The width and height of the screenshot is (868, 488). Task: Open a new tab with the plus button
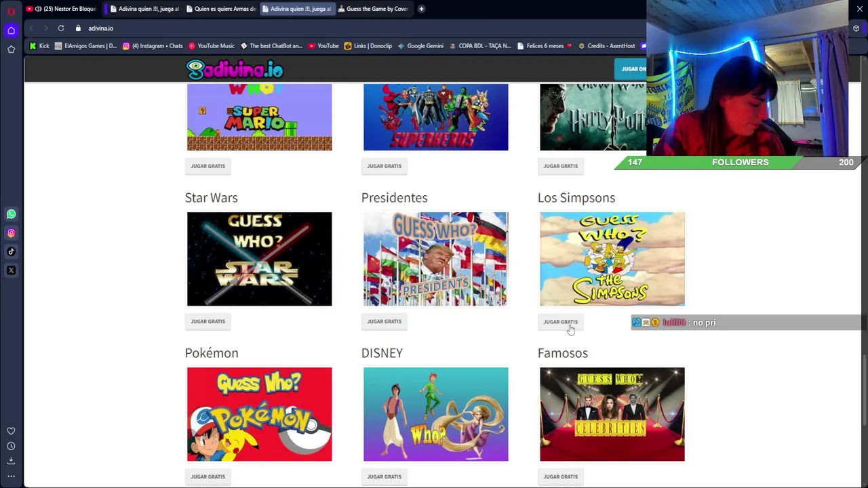[421, 9]
